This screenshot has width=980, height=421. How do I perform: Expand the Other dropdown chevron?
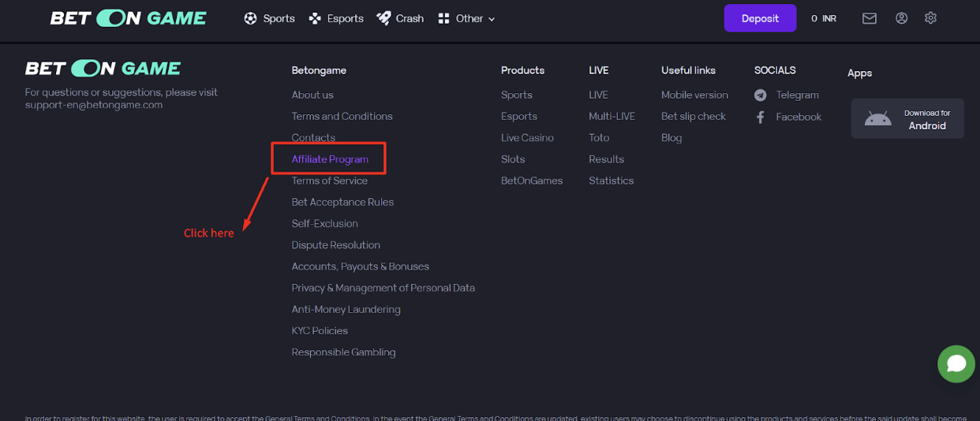point(492,19)
